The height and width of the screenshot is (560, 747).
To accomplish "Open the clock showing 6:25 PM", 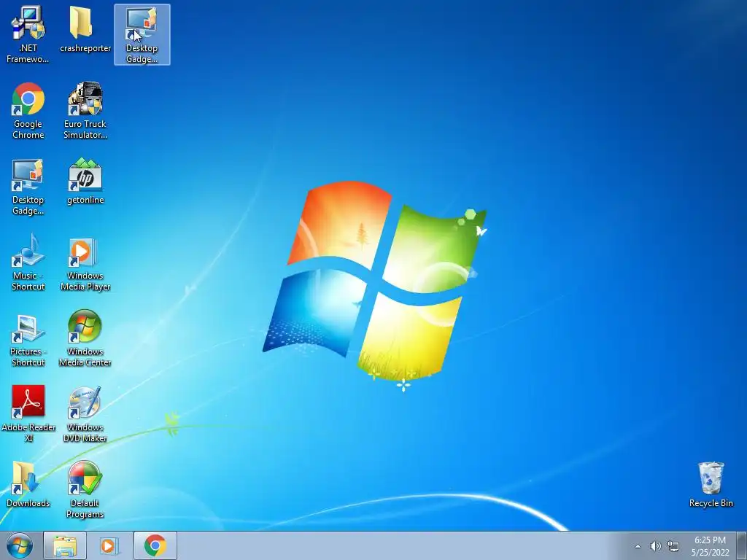I will (x=711, y=545).
